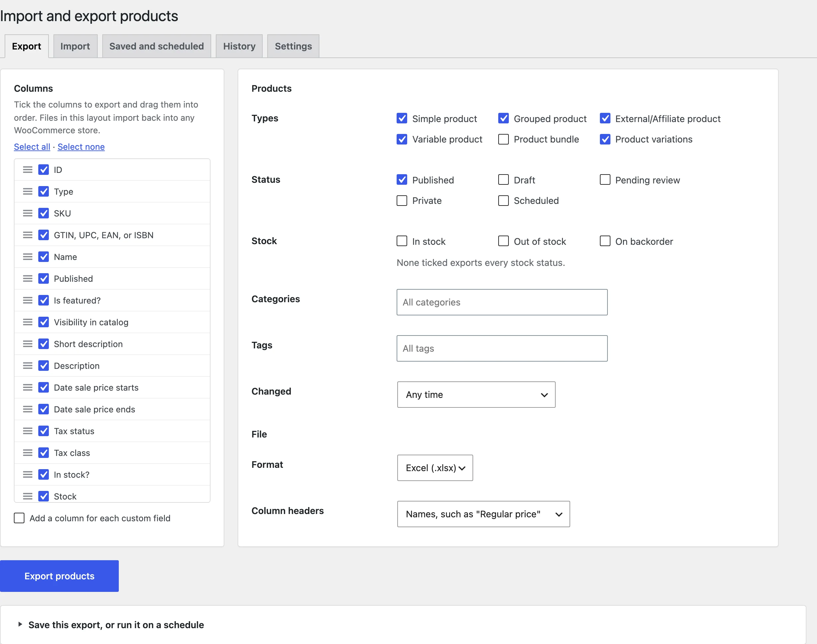Image resolution: width=817 pixels, height=644 pixels.
Task: Open the All tags selector field
Action: point(502,349)
